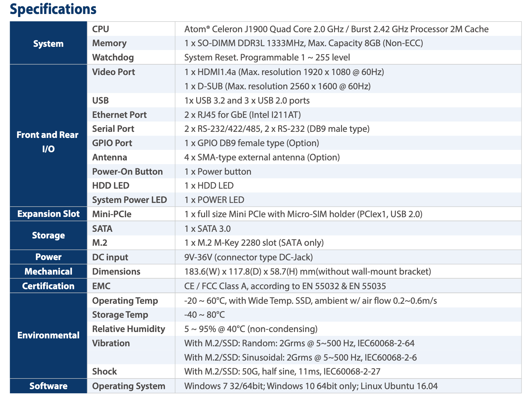The image size is (532, 404).
Task: Select the Windows 7 operating system text
Action: [311, 386]
